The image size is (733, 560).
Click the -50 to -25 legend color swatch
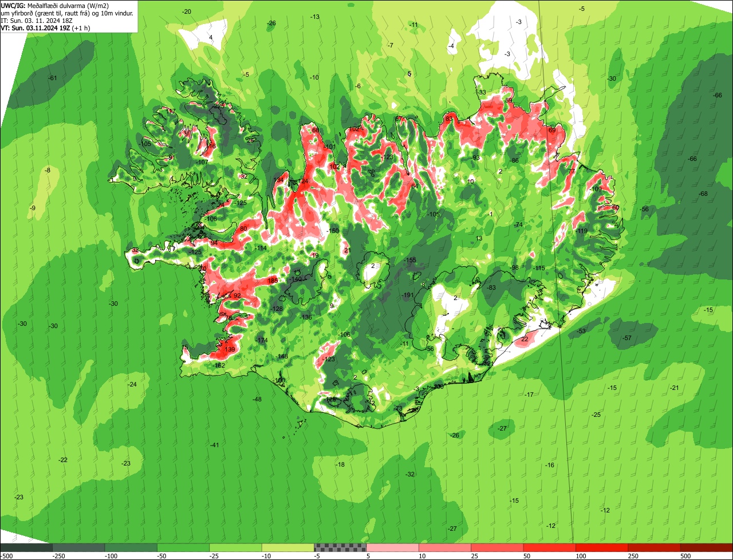click(183, 548)
